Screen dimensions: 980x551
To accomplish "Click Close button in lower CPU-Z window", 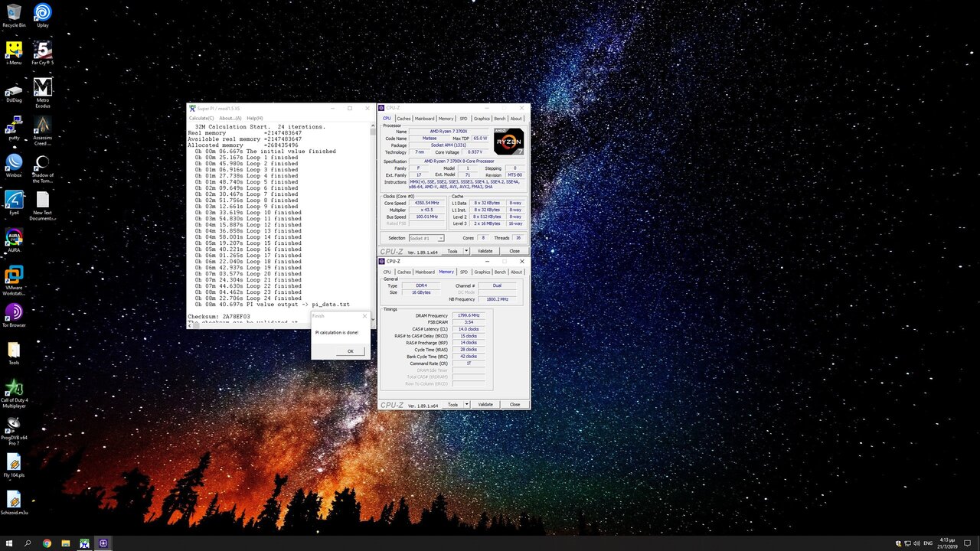I will click(514, 404).
